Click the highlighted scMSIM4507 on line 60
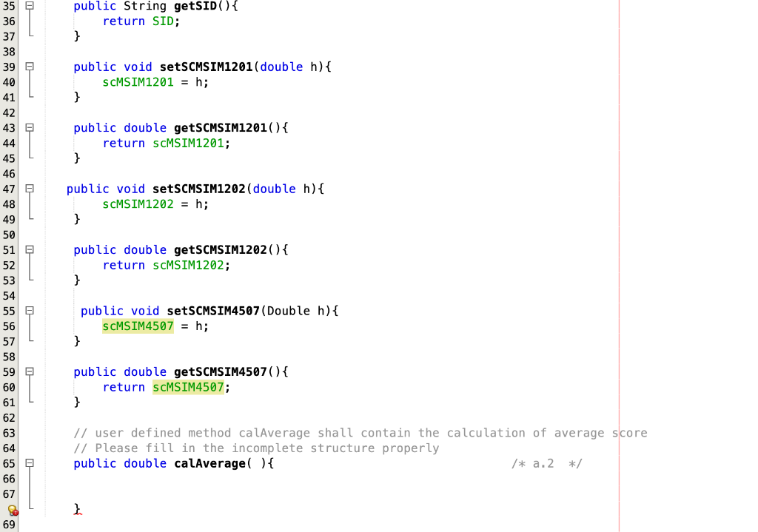758x532 pixels. pos(188,387)
